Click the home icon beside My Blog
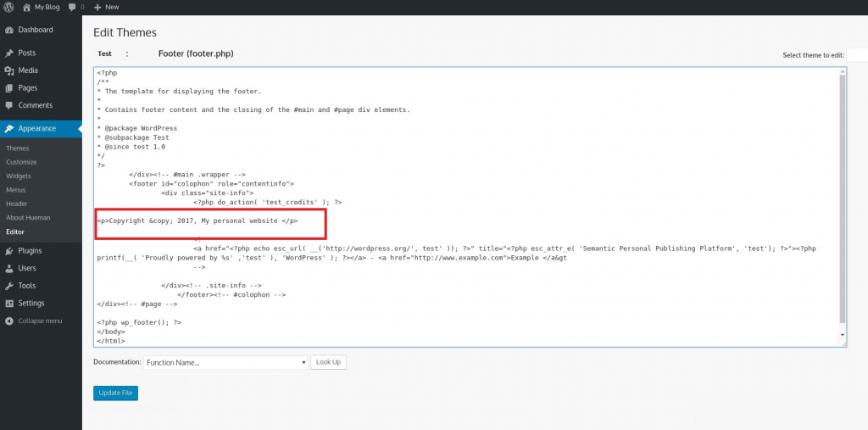The width and height of the screenshot is (868, 430). [x=26, y=7]
